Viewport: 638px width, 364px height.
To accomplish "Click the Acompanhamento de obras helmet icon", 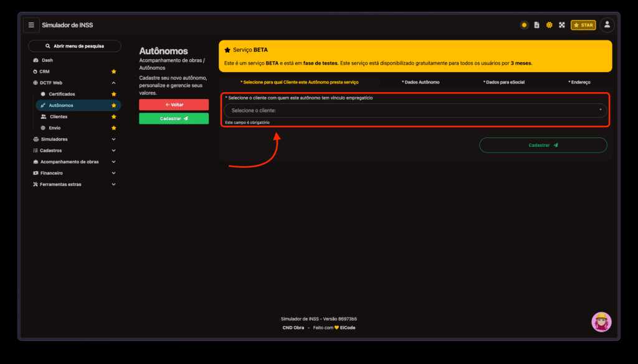I will click(36, 162).
